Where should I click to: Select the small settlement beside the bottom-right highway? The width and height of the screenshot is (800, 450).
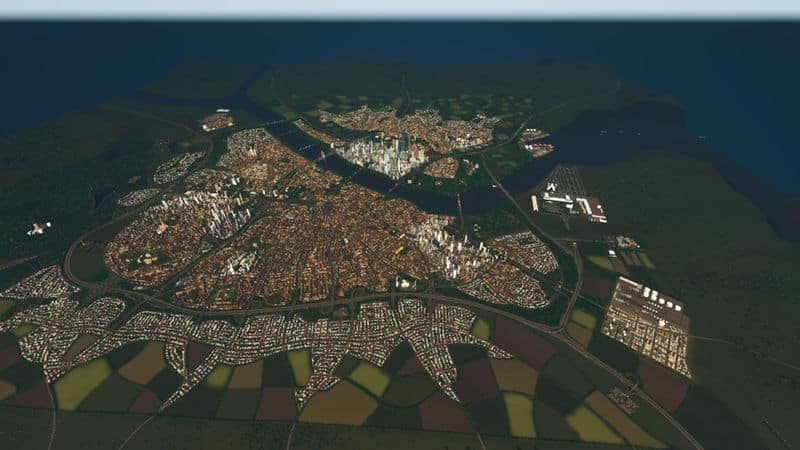pyautogui.click(x=623, y=400)
